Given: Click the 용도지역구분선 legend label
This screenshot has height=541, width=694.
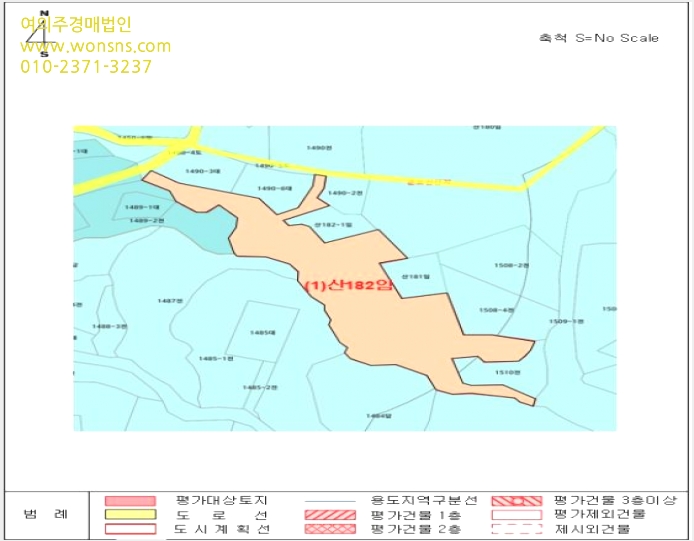Looking at the screenshot, I should click(x=423, y=500).
